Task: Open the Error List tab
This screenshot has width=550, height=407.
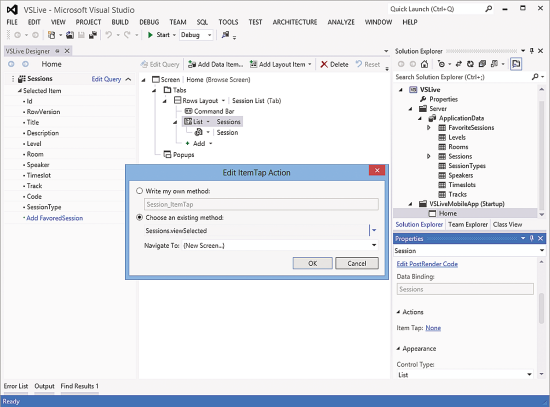Action: tap(16, 386)
